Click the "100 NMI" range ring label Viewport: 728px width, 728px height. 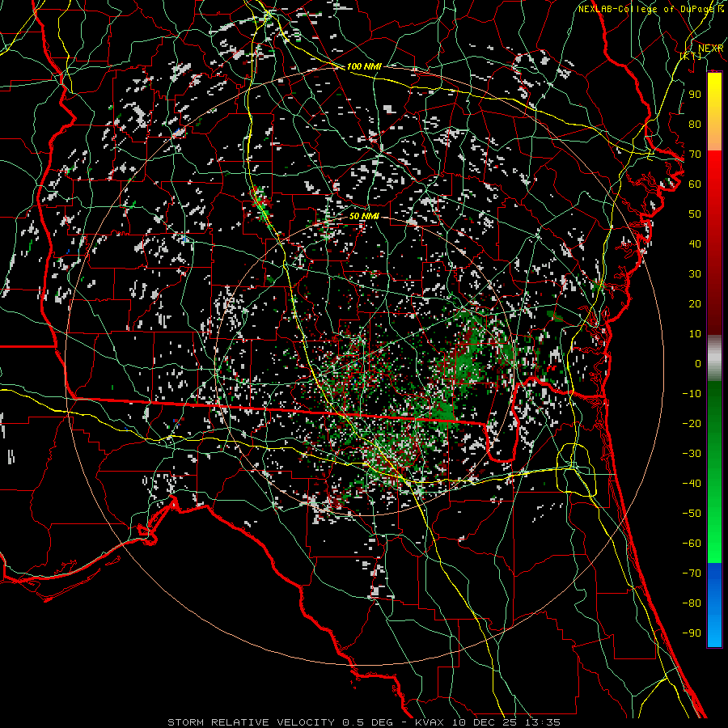(364, 66)
